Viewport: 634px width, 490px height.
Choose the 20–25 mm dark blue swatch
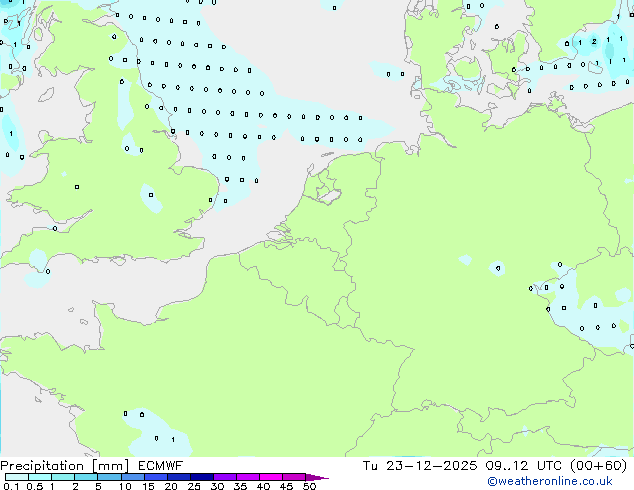pos(178,477)
